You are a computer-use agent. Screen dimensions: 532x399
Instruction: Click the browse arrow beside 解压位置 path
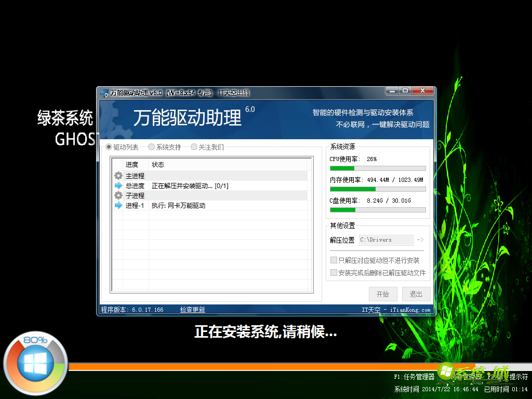pyautogui.click(x=419, y=240)
